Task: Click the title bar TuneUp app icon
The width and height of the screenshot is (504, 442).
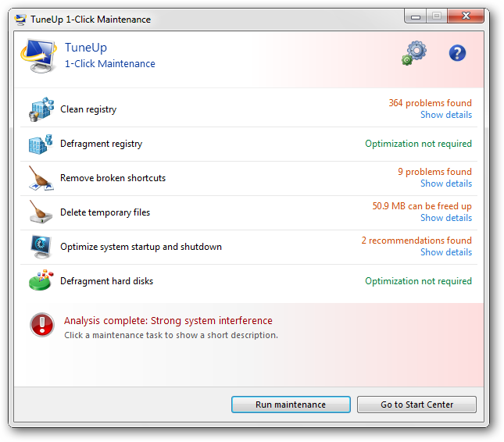Action: click(x=20, y=20)
